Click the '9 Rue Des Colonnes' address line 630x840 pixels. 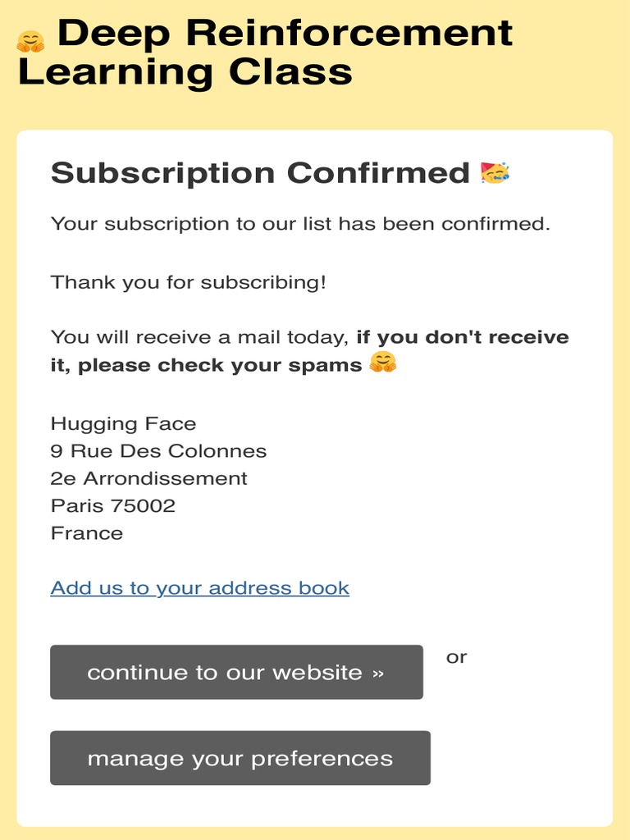pos(159,451)
